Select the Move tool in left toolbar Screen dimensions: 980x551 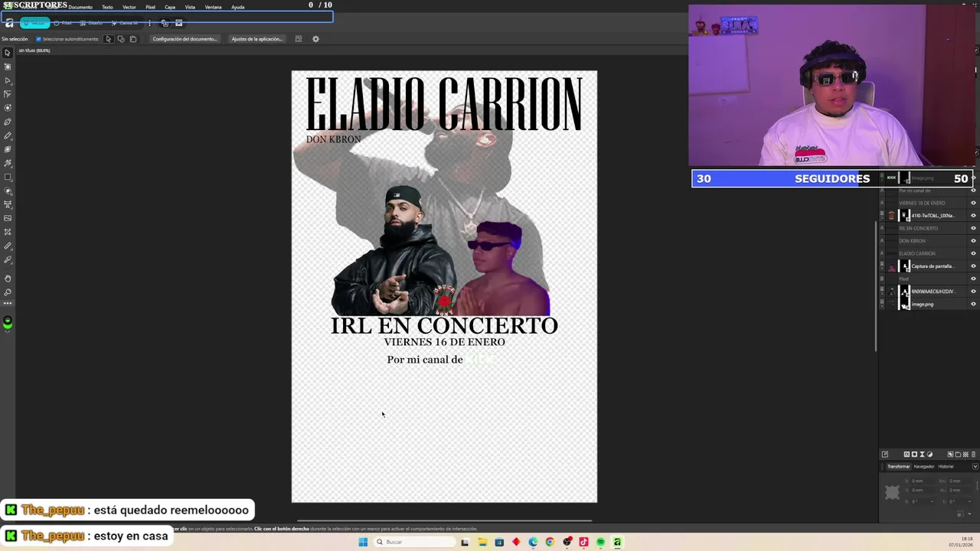coord(8,53)
